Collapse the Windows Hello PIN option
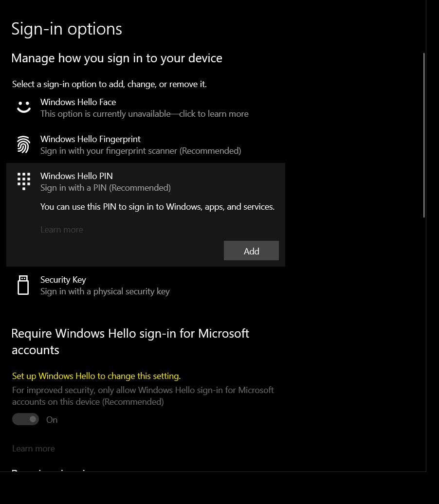The height and width of the screenshot is (504, 439). point(146,181)
